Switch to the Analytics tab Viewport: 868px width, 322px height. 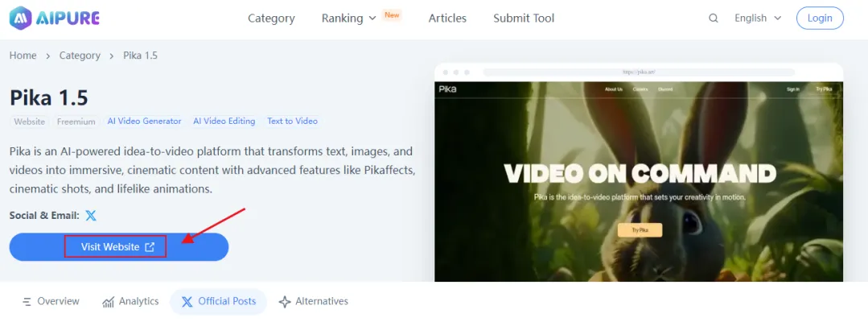pyautogui.click(x=130, y=301)
